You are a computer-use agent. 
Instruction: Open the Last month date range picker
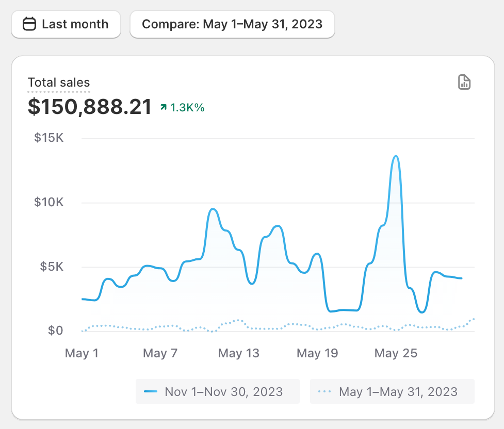(x=66, y=24)
